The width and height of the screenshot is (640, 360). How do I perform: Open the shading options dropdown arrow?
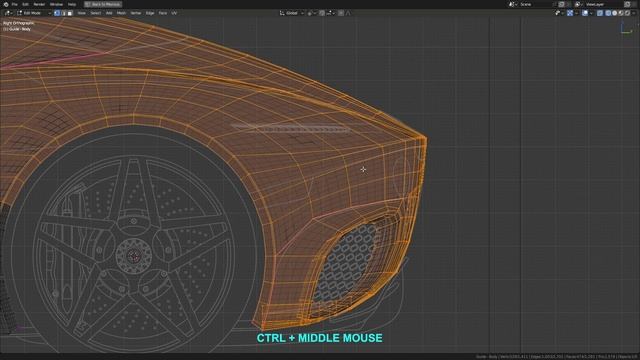click(x=633, y=13)
